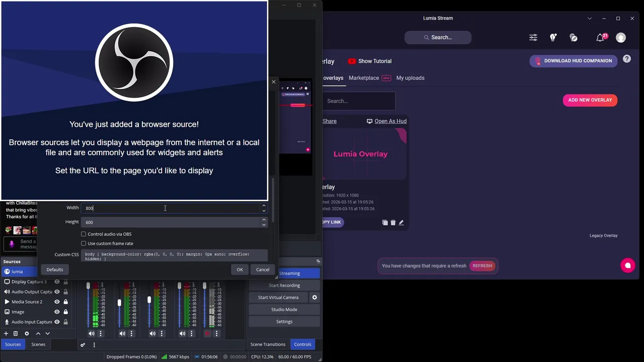Open Lumia Stream notifications bell
This screenshot has width=644, height=362.
pos(600,38)
